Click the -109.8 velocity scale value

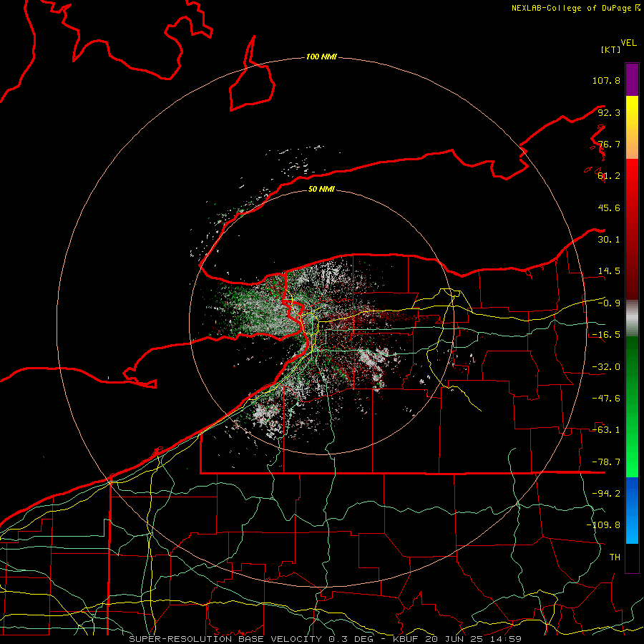click(x=603, y=525)
